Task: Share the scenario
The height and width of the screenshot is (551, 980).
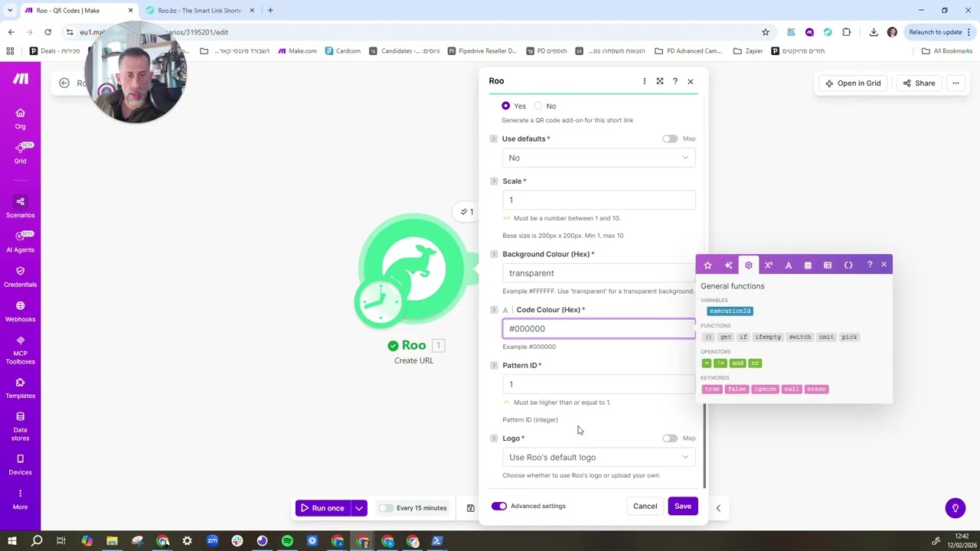Action: (919, 83)
